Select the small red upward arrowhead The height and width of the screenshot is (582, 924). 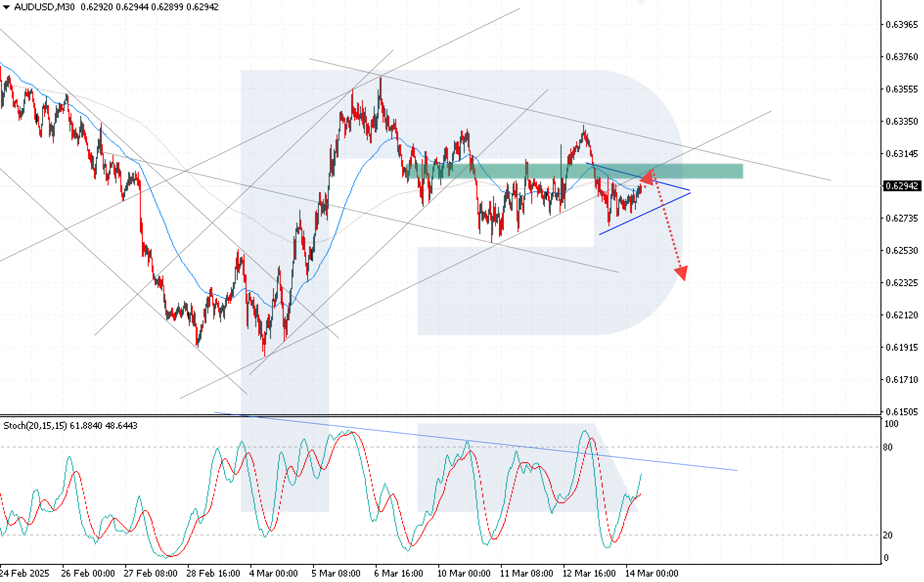pyautogui.click(x=647, y=177)
